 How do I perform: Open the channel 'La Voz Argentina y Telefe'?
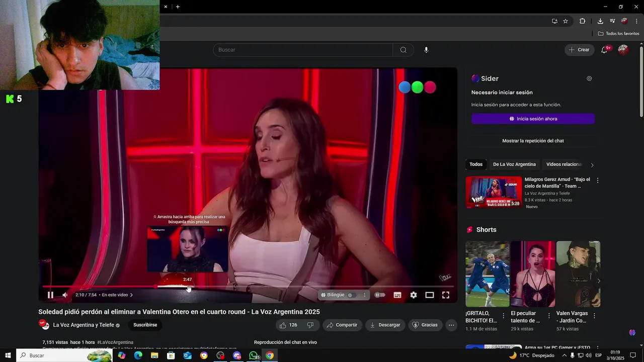click(x=84, y=325)
